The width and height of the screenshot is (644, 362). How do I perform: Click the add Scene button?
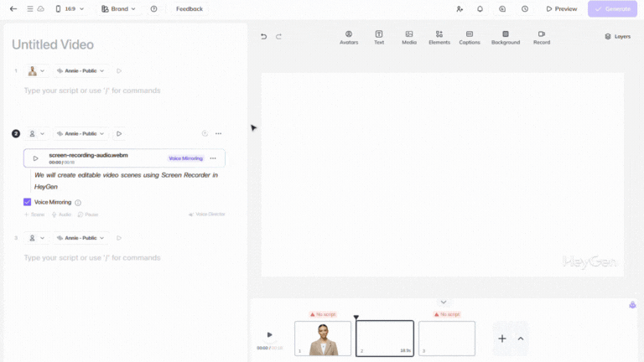34,215
